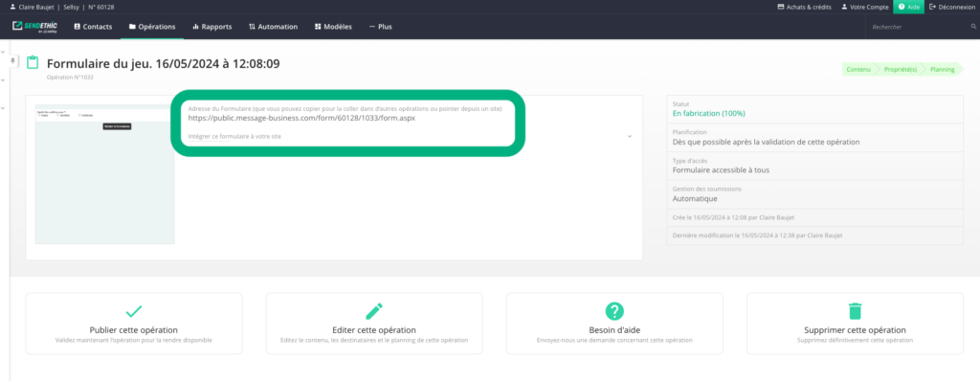Click the clipboard form icon beside the title
Viewport: 980px width, 381px height.
pyautogui.click(x=33, y=62)
